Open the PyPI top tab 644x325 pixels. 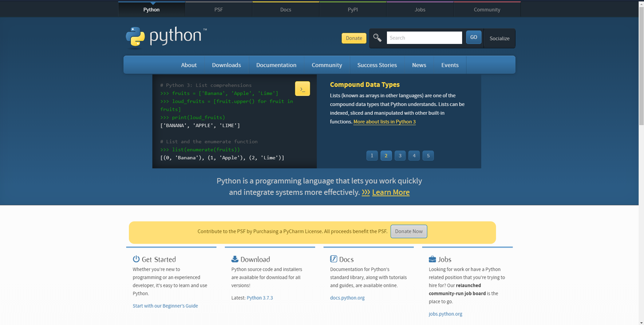click(x=353, y=9)
